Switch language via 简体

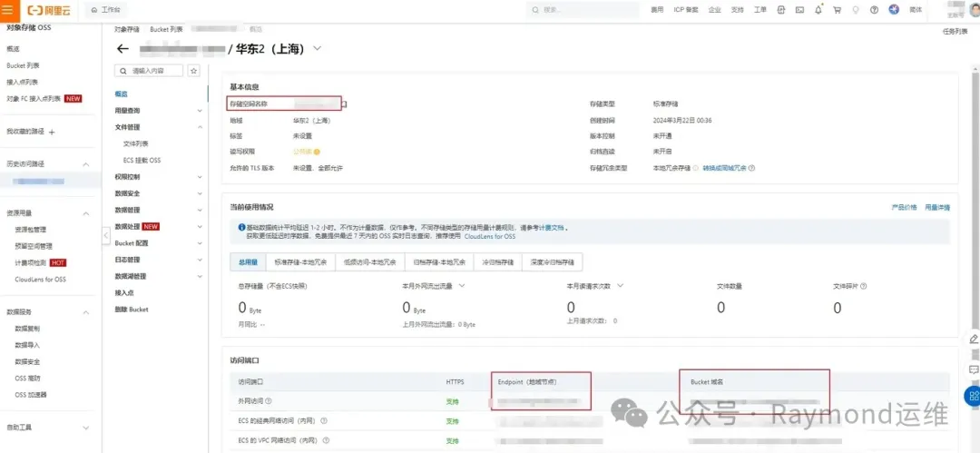[x=916, y=11]
